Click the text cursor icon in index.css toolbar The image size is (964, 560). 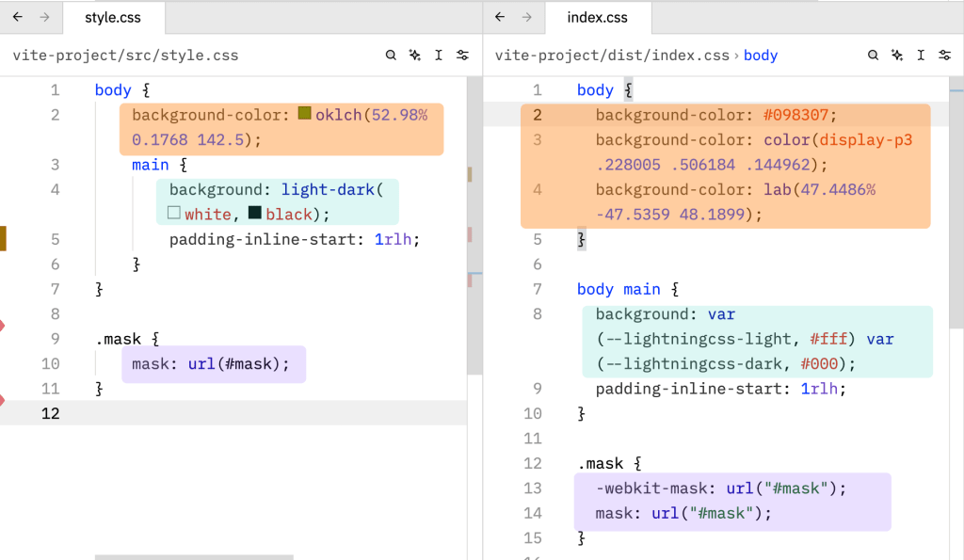tap(920, 56)
